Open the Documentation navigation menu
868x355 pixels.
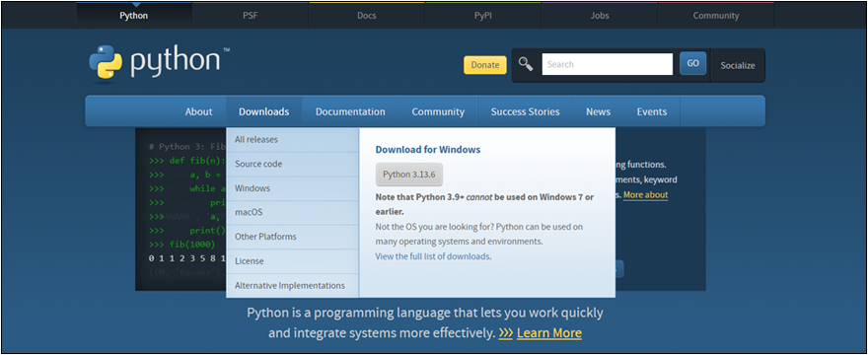point(350,111)
